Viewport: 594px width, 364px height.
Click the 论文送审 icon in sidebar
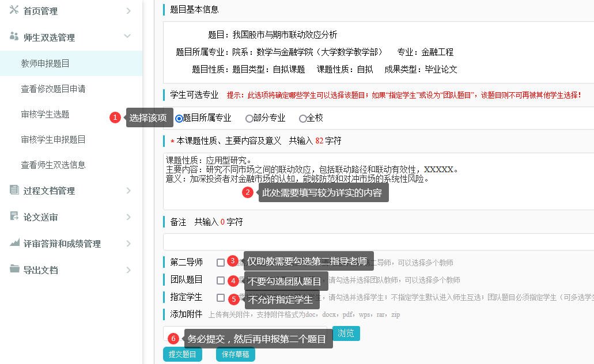click(x=14, y=217)
